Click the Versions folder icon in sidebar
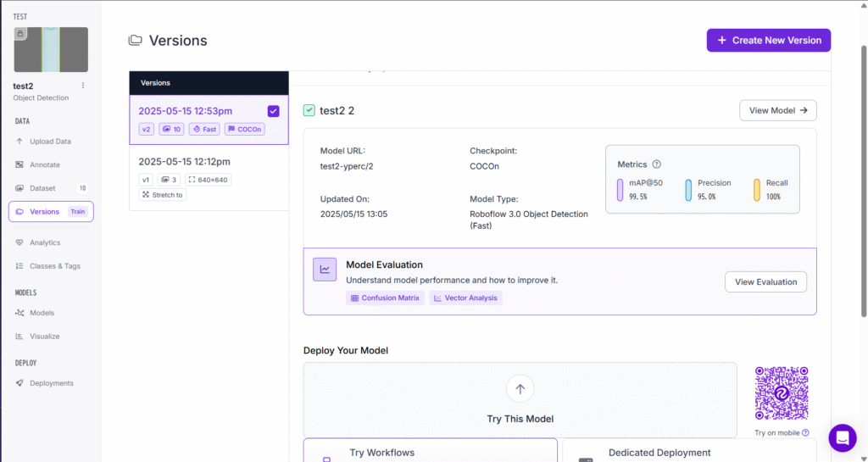The height and width of the screenshot is (462, 868). pyautogui.click(x=19, y=211)
